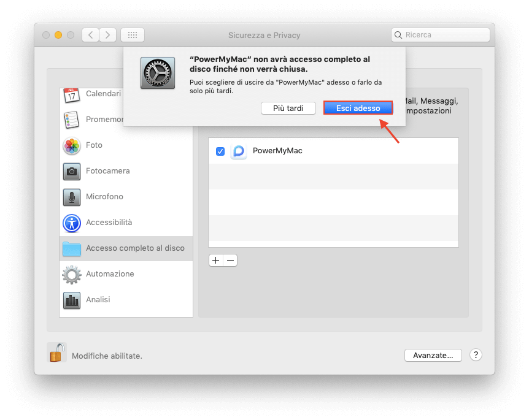
Task: Focus the Ricerca search field
Action: click(x=440, y=35)
